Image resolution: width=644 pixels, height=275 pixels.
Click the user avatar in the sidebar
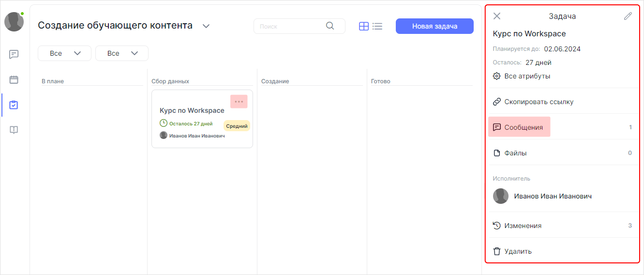[14, 22]
